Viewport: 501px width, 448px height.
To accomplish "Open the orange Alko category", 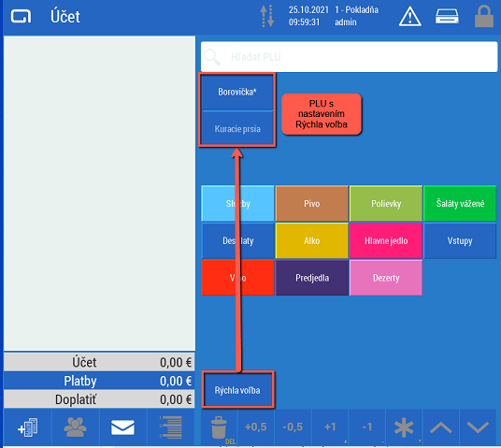I will tap(312, 240).
